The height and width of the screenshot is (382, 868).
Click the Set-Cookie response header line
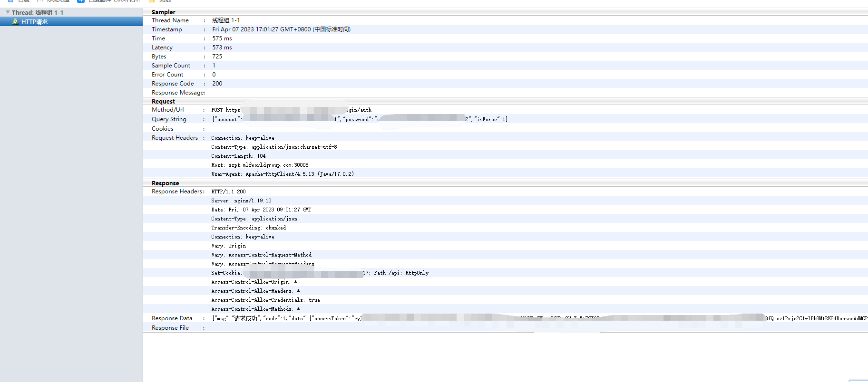coord(320,273)
